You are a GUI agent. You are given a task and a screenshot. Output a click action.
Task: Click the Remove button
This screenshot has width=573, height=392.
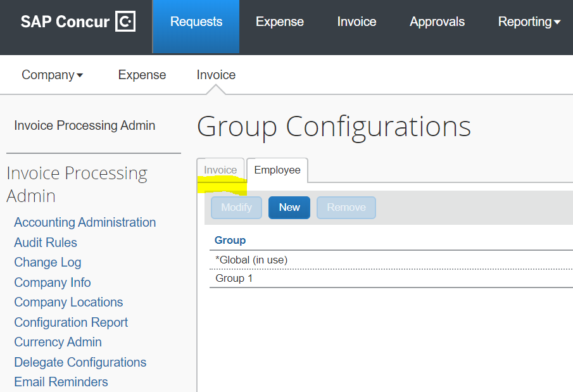point(346,208)
